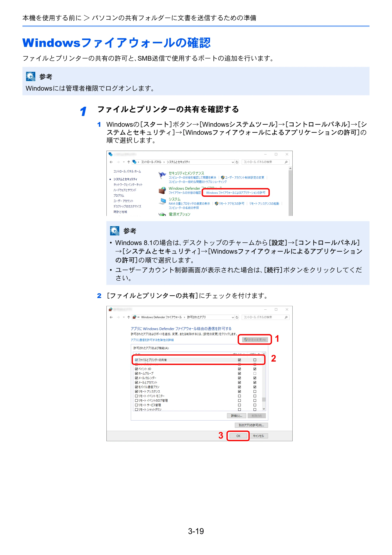
Task: Expand the « chevron before Windows Defender ファイアウォール
Action: [x=139, y=317]
